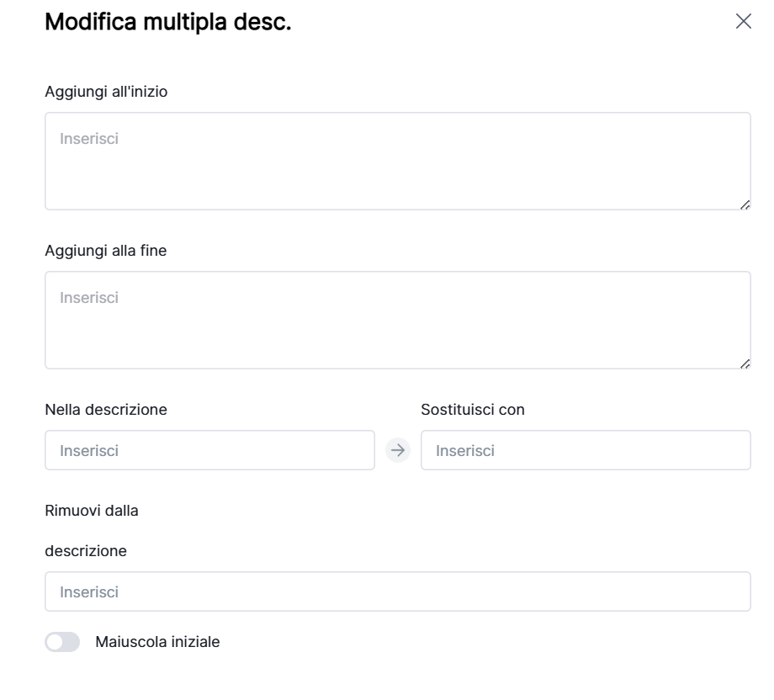Click the dialog title Modifica multipla desc.
Viewport: 774px width, 700px height.
[167, 23]
